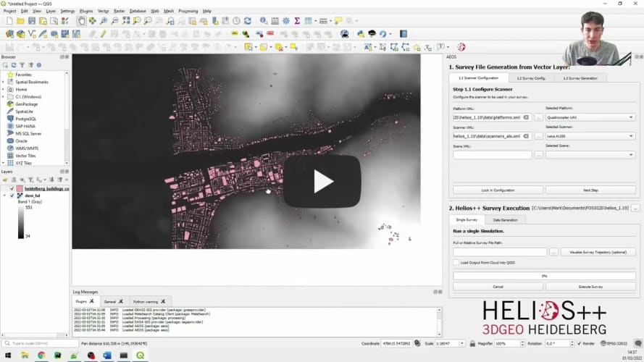
Task: Save project with the floppy disk icon
Action: 32,21
